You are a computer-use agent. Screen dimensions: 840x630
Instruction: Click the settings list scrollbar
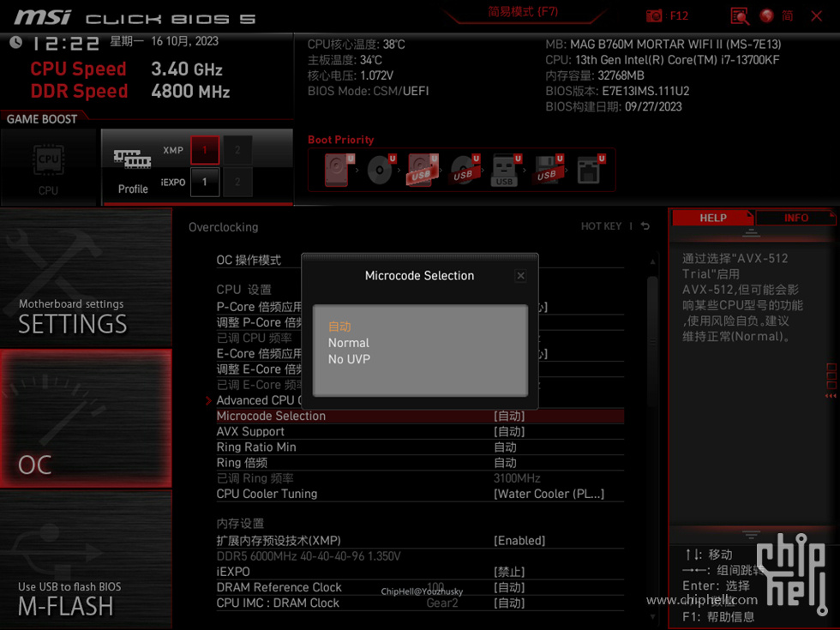[x=652, y=343]
